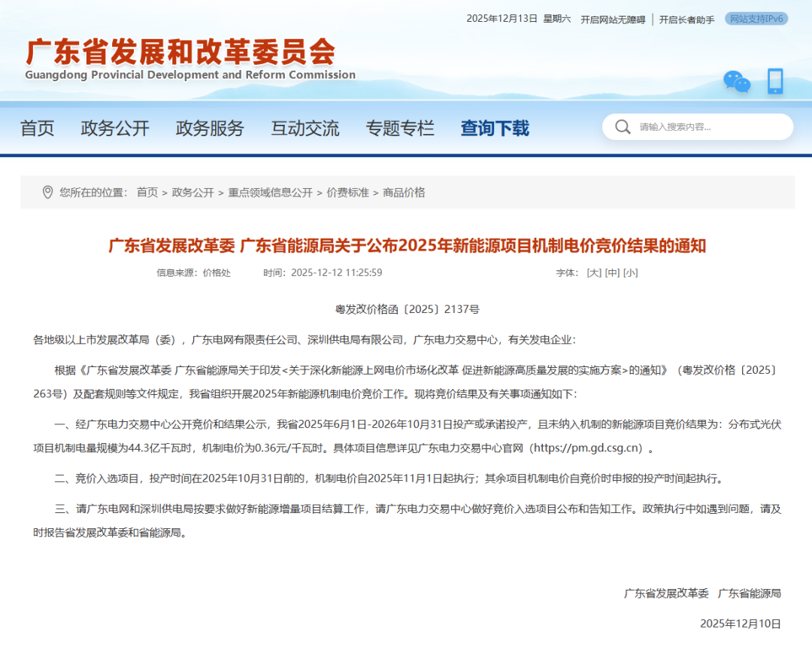Enable 开启网站无障碍 accessibility mode
Screen dimensions: 812x659
(612, 20)
